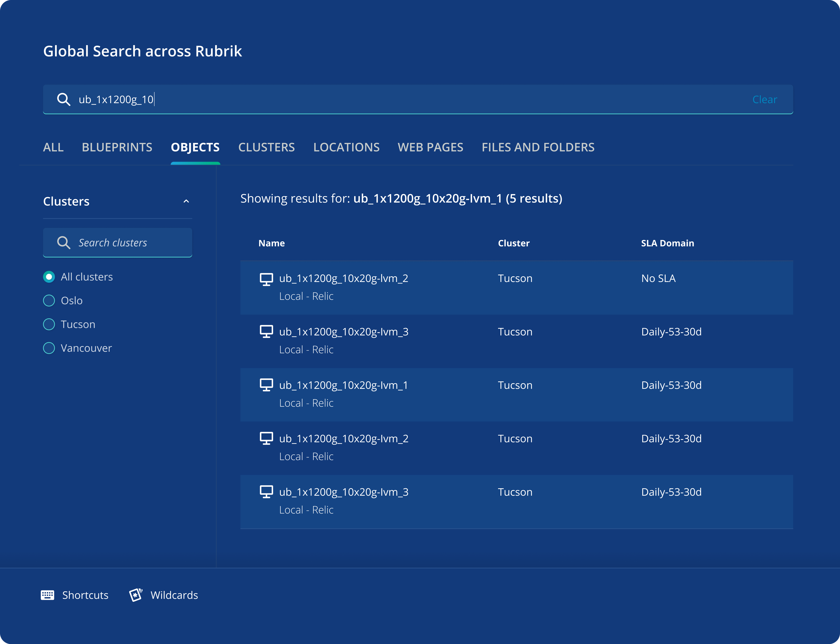Switch to the CLUSTERS tab

[266, 147]
